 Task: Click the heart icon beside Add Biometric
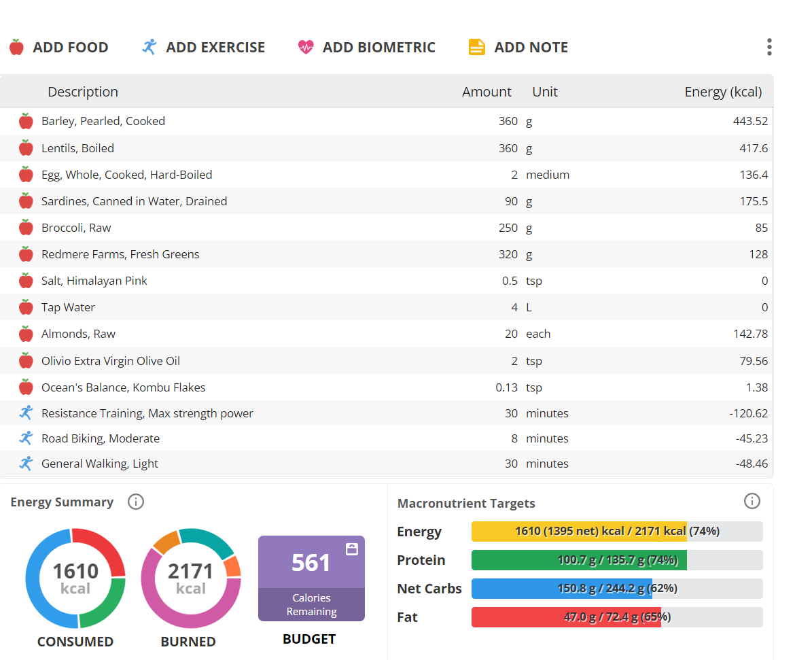(x=306, y=47)
